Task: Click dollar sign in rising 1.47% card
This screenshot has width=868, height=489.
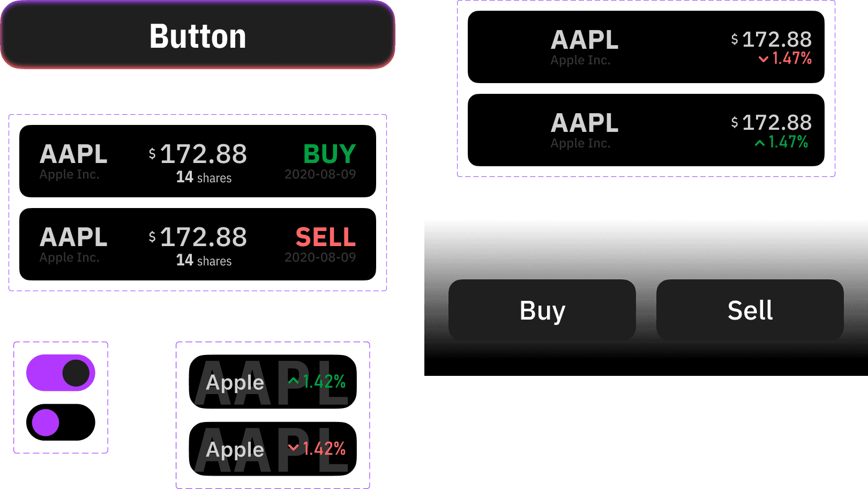Action: coord(735,122)
